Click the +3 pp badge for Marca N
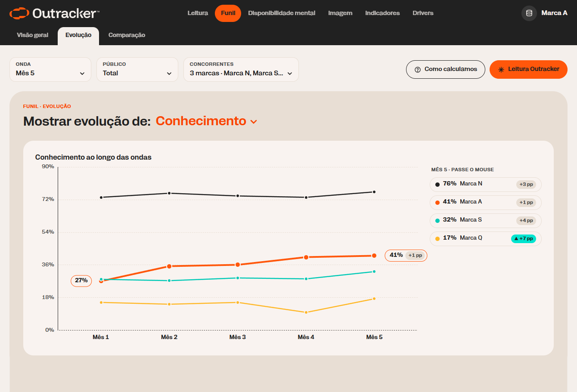The image size is (577, 392). pos(526,185)
